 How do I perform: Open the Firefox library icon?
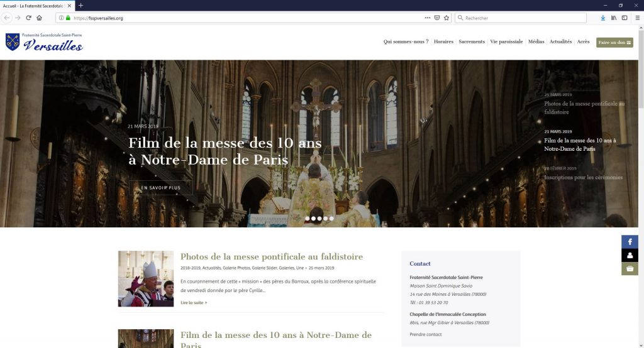coord(614,18)
